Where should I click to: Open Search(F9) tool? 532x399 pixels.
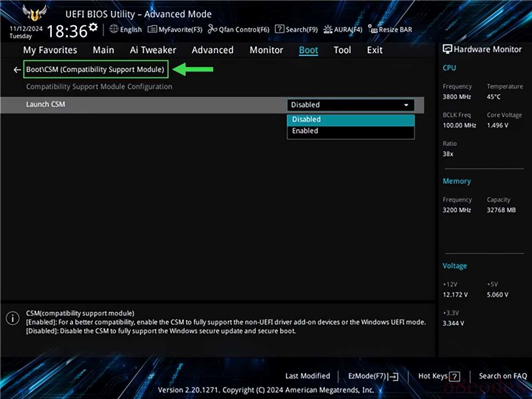point(296,30)
